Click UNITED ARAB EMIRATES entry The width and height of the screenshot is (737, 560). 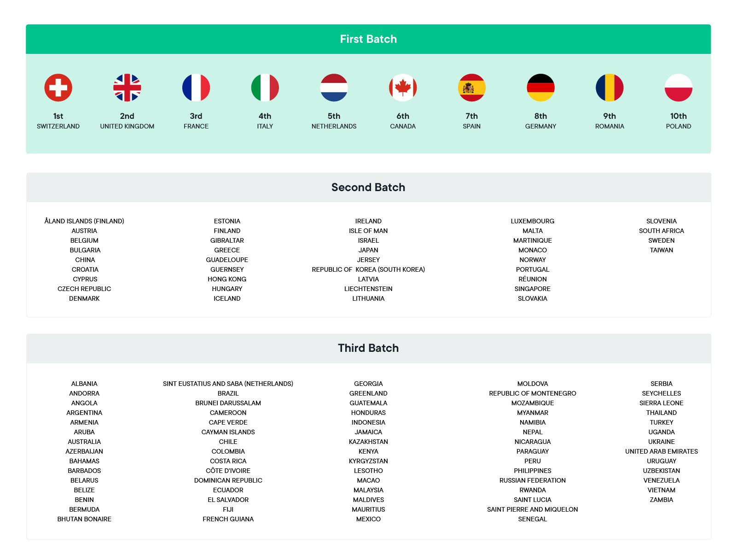tap(662, 451)
